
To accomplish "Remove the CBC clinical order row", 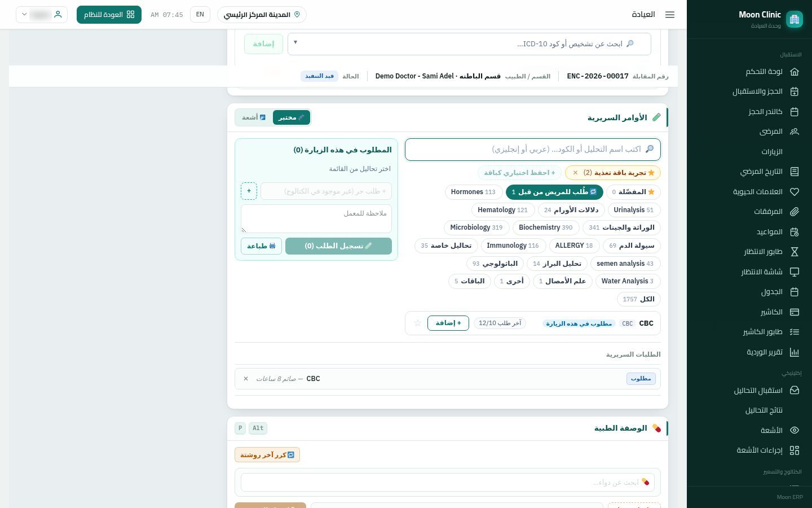I will coord(246,379).
